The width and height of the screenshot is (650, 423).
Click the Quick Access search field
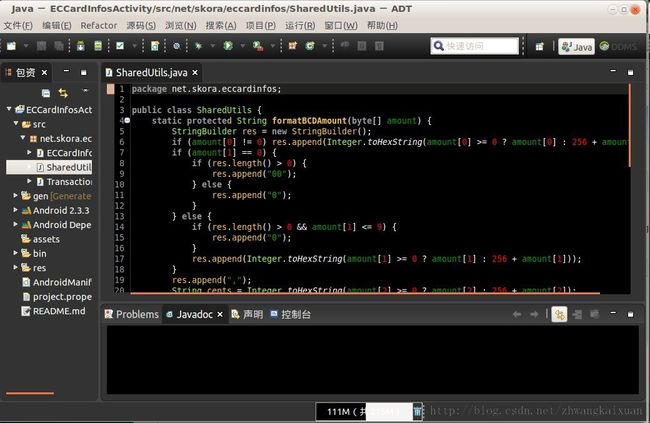pos(475,46)
